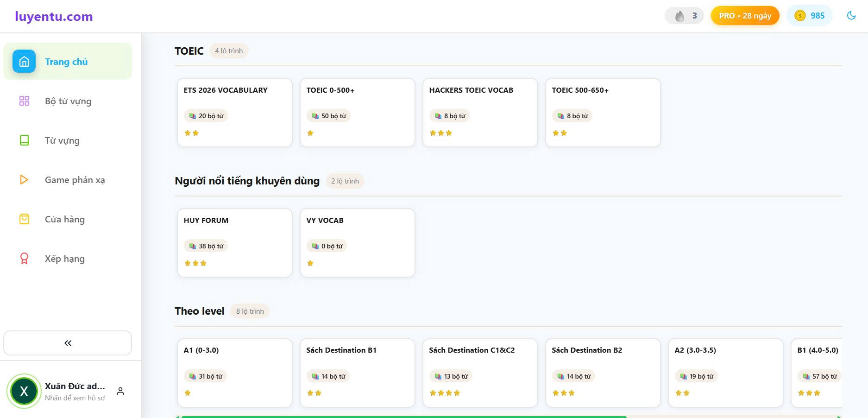Click the Xếp hạng ribbon icon
The width and height of the screenshot is (868, 418).
tap(24, 259)
